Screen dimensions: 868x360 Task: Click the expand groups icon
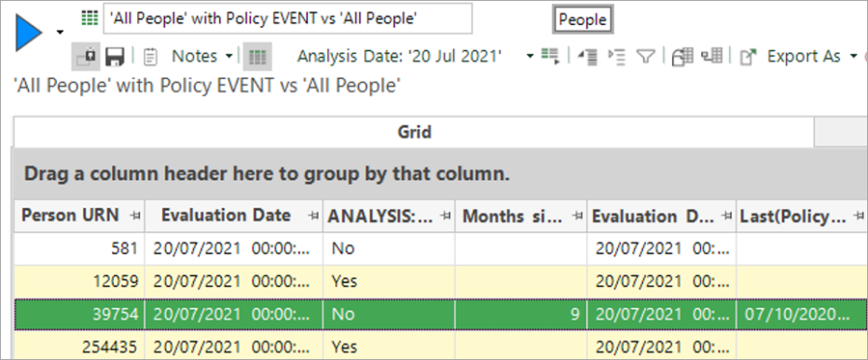(616, 56)
